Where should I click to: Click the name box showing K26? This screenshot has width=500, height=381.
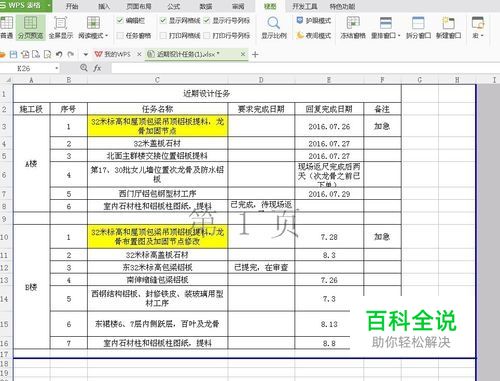click(x=27, y=68)
